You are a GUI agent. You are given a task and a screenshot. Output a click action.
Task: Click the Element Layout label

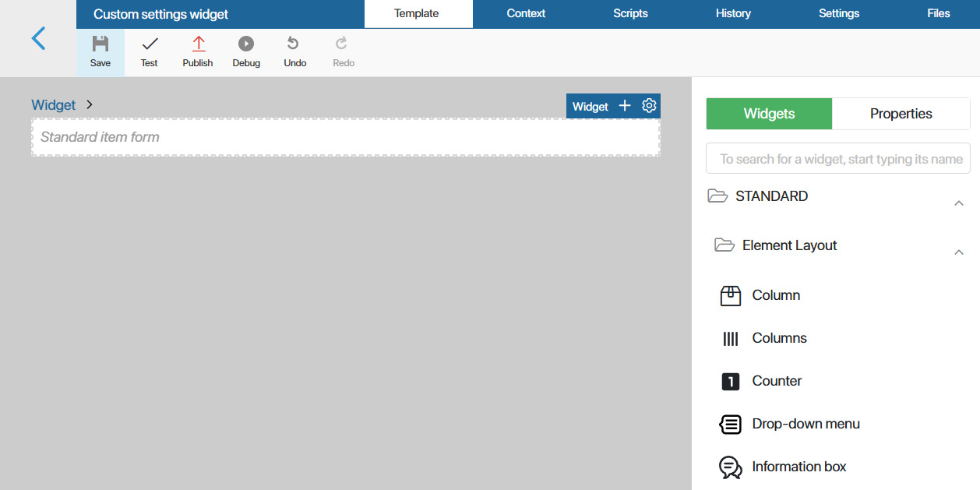point(789,245)
